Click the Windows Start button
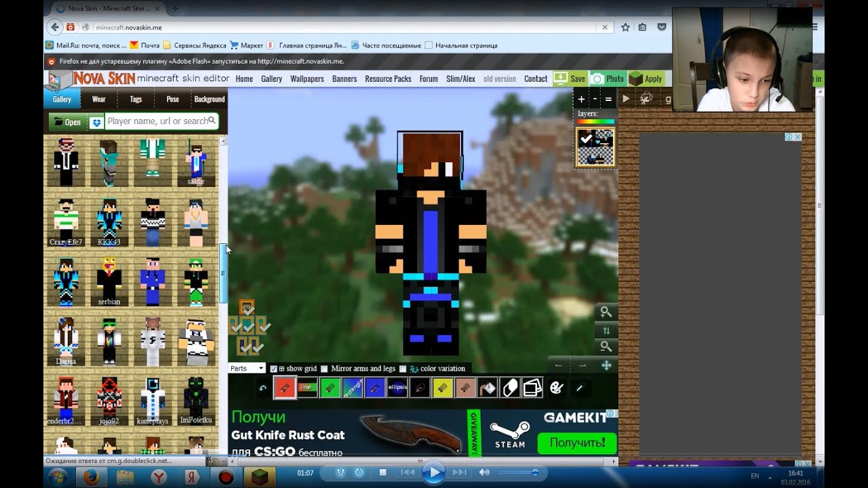Image resolution: width=868 pixels, height=488 pixels. point(58,476)
